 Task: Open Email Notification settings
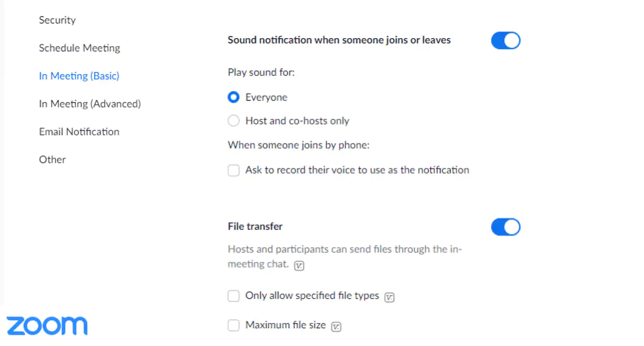pos(79,132)
